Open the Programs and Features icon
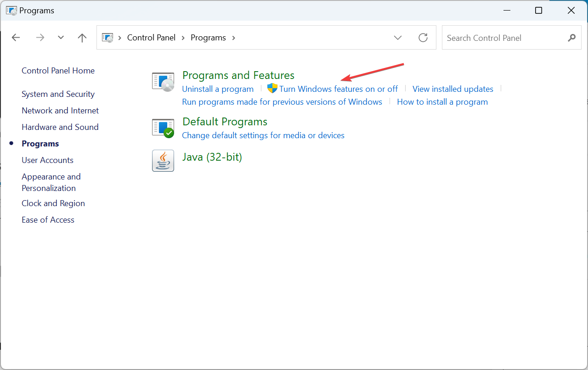The image size is (588, 370). click(x=163, y=81)
